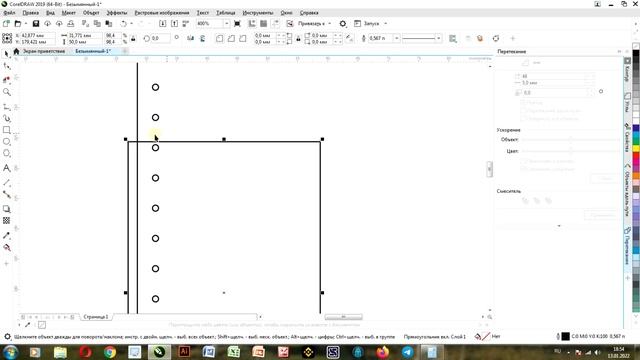Screen dimensions: 640x360
Task: Select the Ellipse tool
Action: point(7,142)
